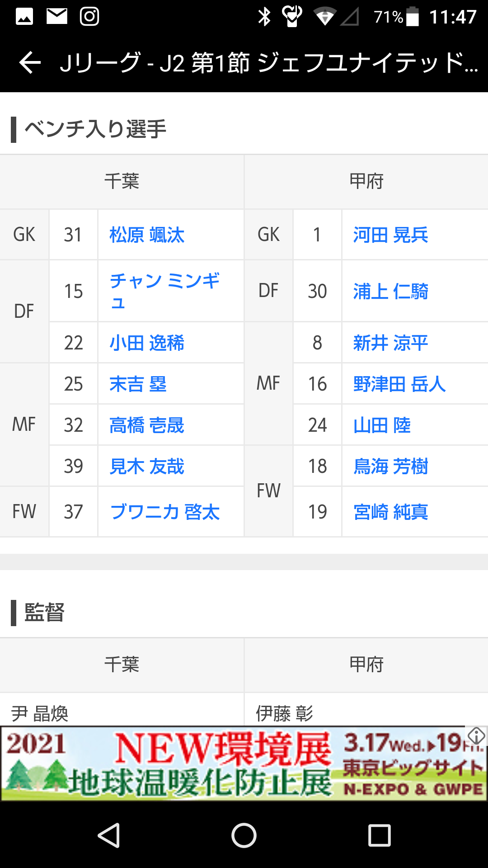Open recent apps with square button
This screenshot has width=488, height=868.
coord(379,835)
